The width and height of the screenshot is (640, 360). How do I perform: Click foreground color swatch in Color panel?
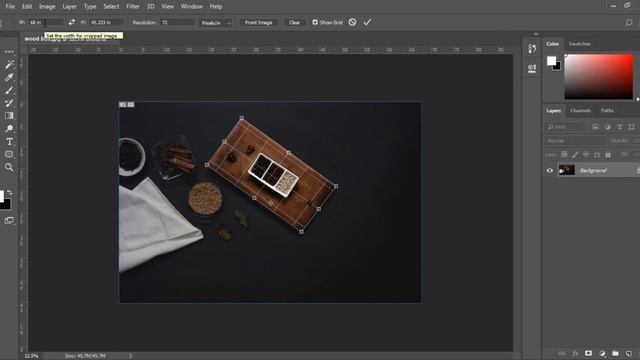pos(551,61)
